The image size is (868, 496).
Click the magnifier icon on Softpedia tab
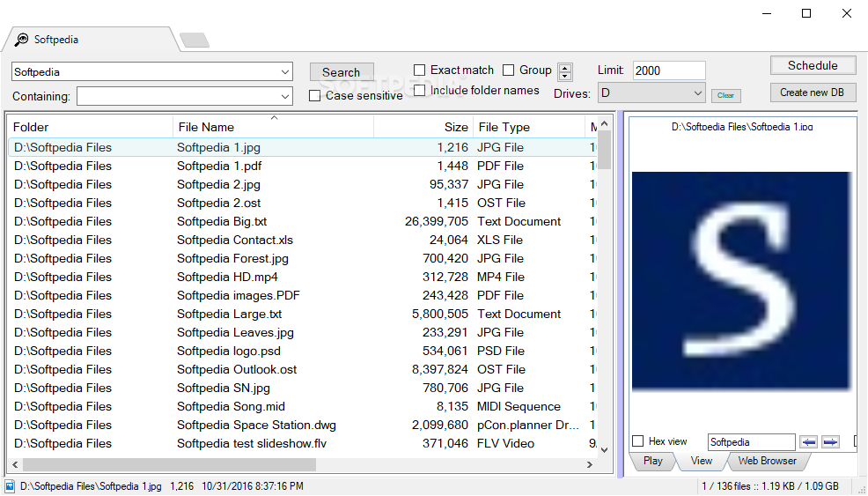22,40
